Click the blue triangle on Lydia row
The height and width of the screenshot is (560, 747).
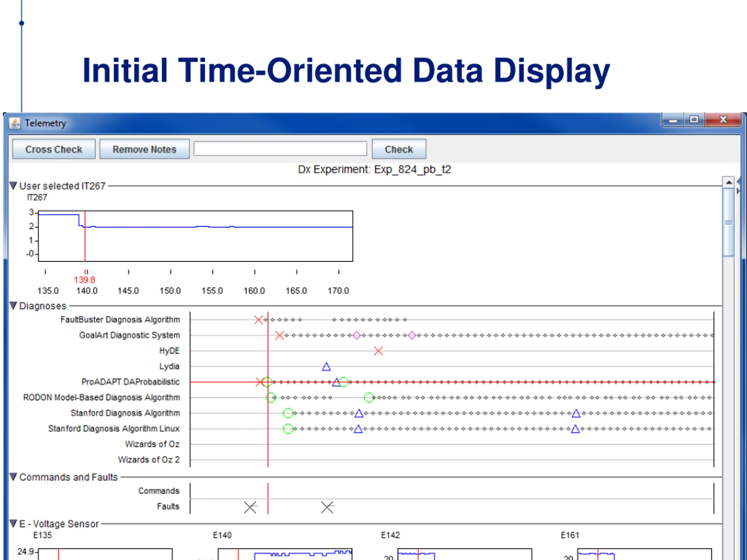pyautogui.click(x=326, y=367)
